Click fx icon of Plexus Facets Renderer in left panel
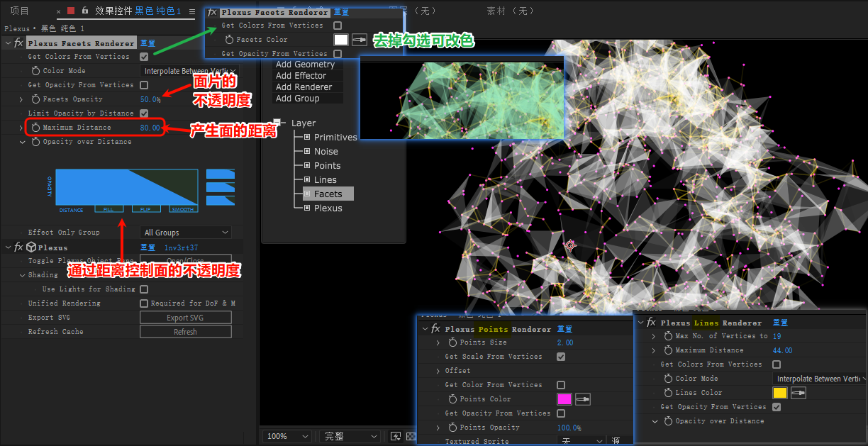 (x=18, y=43)
